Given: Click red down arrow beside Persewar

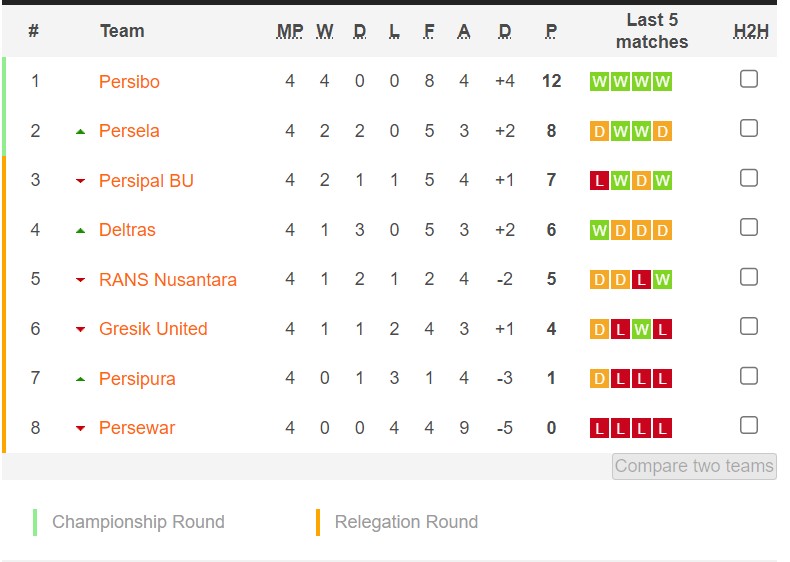Looking at the screenshot, I should pyautogui.click(x=80, y=429).
